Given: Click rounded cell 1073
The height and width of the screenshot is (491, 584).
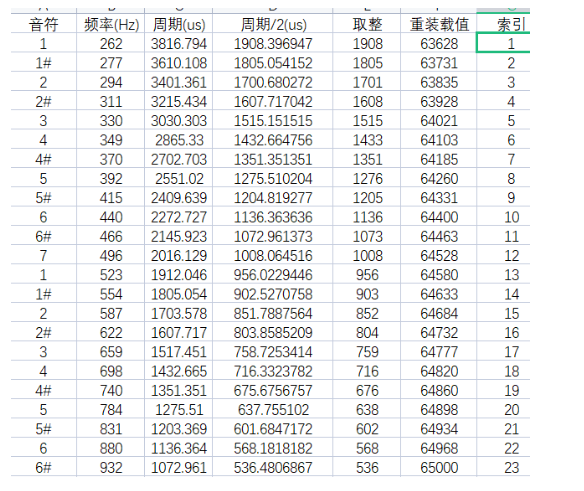Looking at the screenshot, I should [x=367, y=236].
